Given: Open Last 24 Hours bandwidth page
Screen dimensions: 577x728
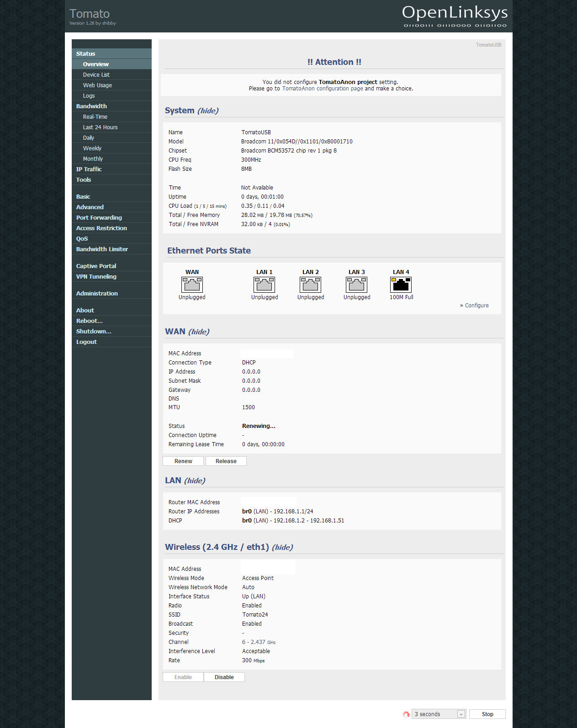Looking at the screenshot, I should pos(111,127).
